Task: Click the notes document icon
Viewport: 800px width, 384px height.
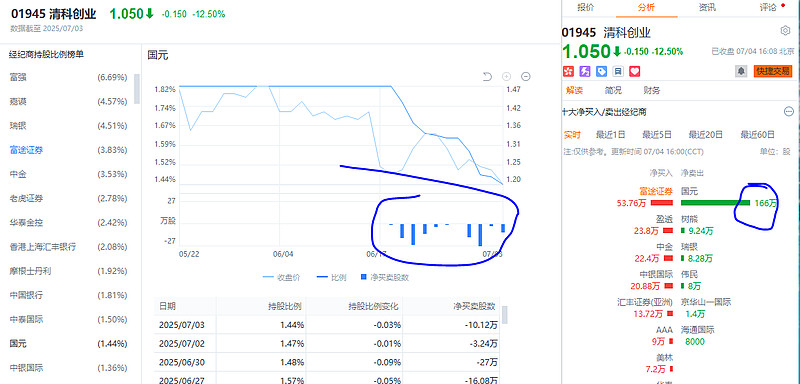Action: click(618, 71)
